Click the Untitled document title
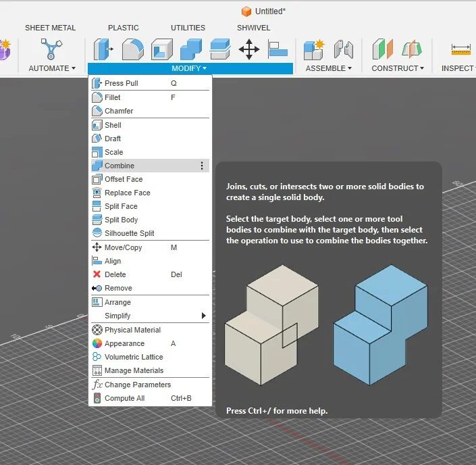The image size is (476, 465). (x=270, y=11)
